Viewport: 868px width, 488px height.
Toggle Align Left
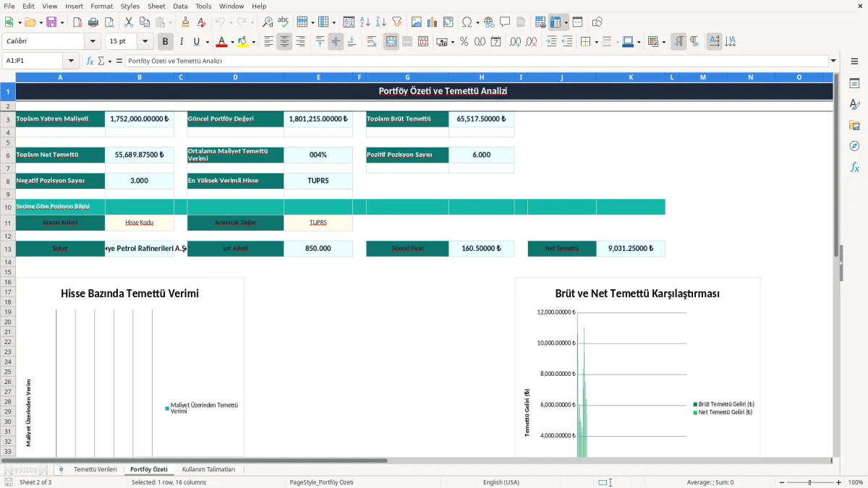coord(269,42)
